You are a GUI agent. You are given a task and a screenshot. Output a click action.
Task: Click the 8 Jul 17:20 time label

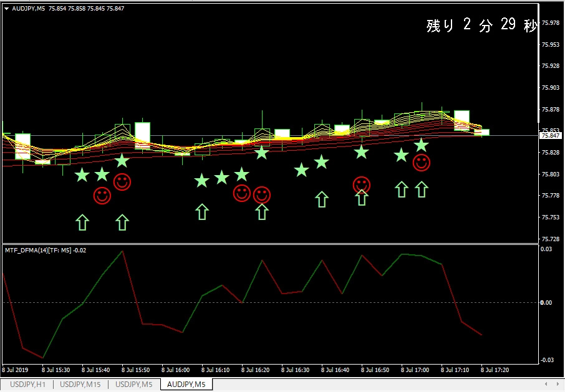tap(495, 370)
